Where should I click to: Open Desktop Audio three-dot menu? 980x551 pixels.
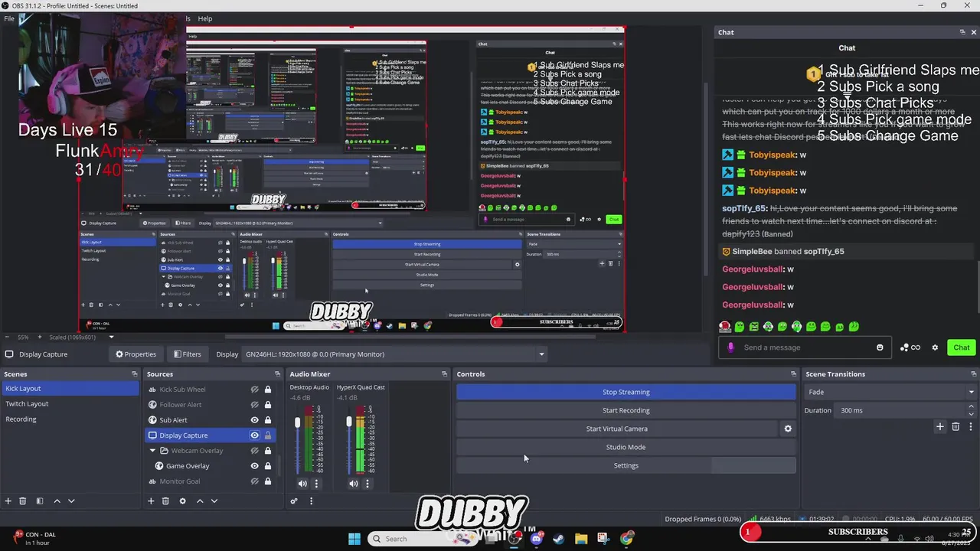pyautogui.click(x=316, y=484)
